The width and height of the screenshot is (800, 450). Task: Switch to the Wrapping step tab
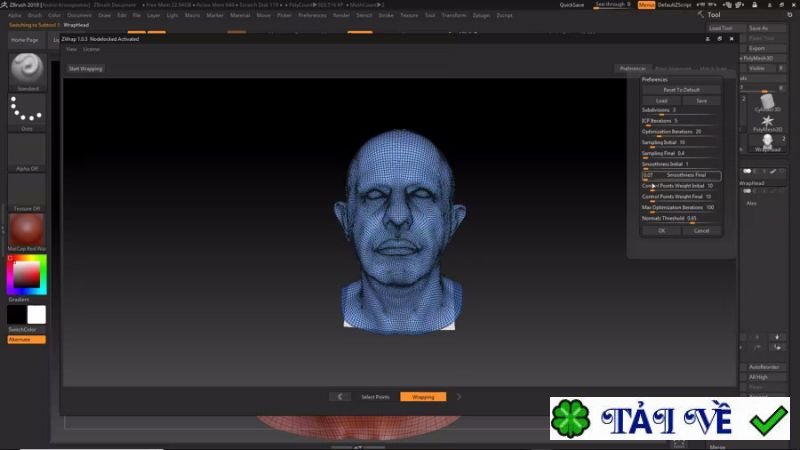tap(423, 397)
